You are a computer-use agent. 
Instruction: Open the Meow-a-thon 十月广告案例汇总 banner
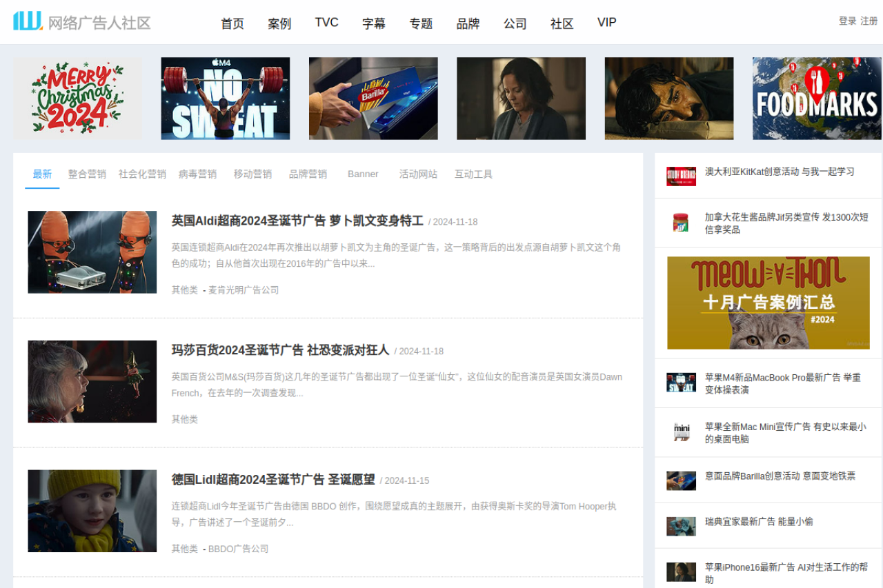[x=768, y=303]
